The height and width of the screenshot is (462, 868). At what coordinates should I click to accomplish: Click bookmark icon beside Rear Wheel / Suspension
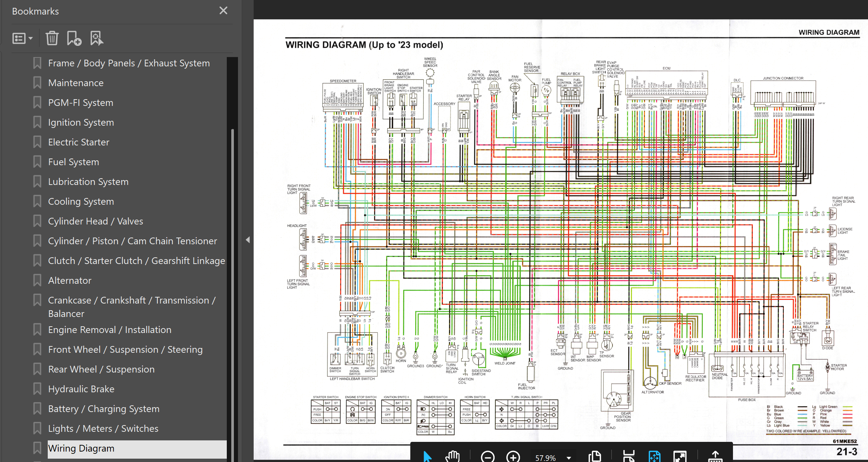(x=37, y=369)
